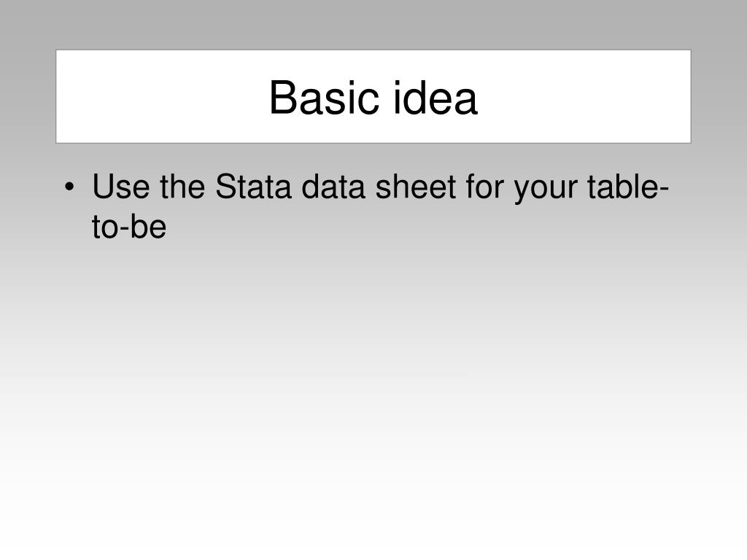Image resolution: width=747 pixels, height=560 pixels.
Task: Click the gray area above the title box
Action: [373, 24]
